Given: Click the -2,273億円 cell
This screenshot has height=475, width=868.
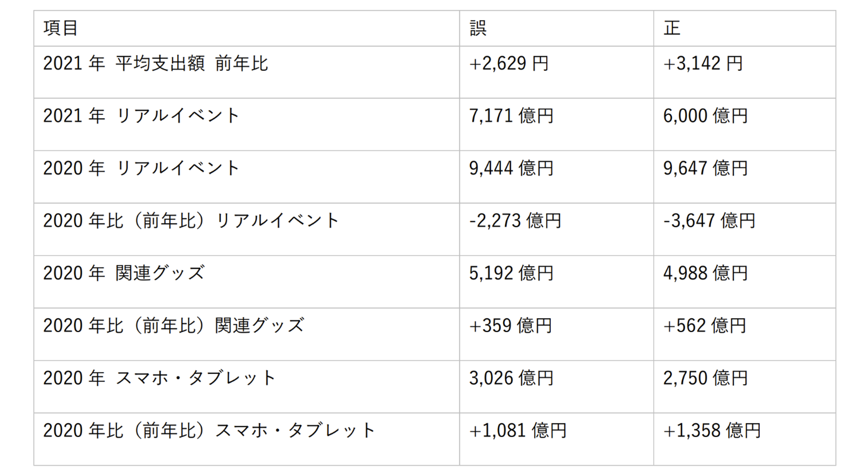Looking at the screenshot, I should click(515, 221).
